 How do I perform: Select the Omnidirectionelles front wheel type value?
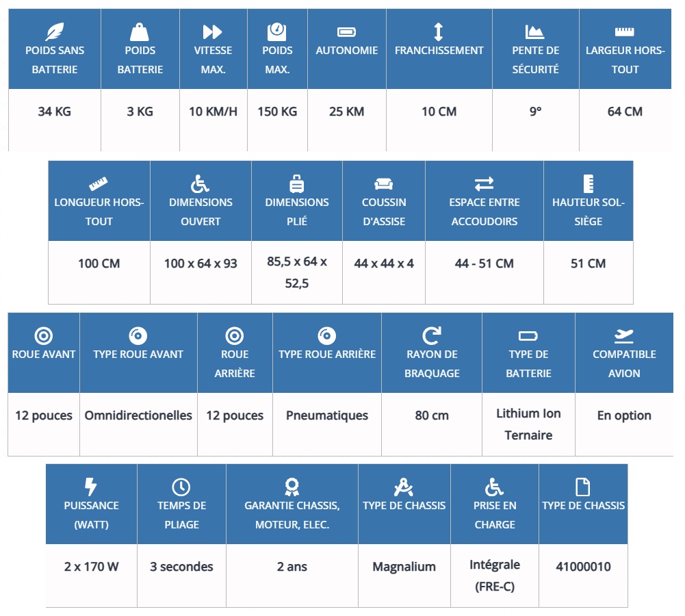(x=138, y=415)
